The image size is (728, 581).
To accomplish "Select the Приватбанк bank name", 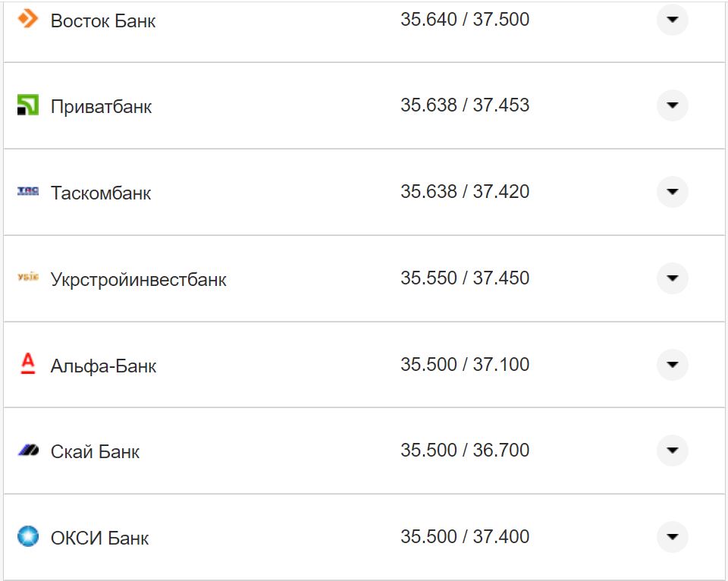I will tap(101, 106).
